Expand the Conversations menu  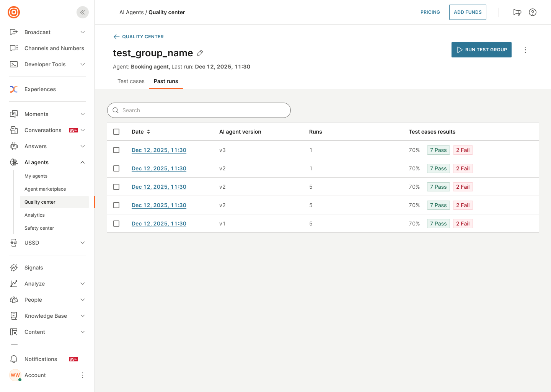[x=82, y=130]
